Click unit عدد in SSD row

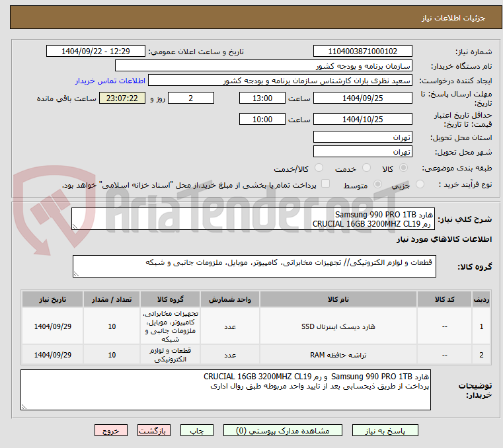229,326
